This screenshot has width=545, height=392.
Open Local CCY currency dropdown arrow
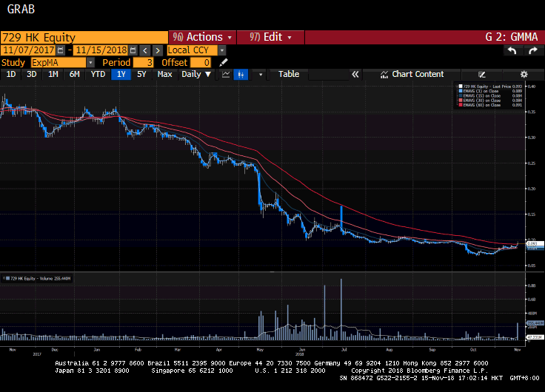(x=221, y=50)
